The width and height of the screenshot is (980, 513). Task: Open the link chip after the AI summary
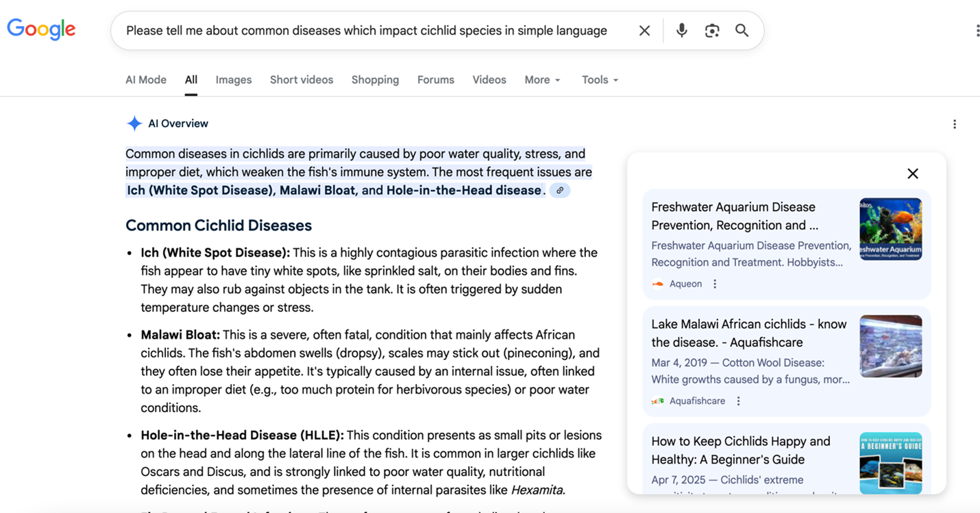(560, 190)
